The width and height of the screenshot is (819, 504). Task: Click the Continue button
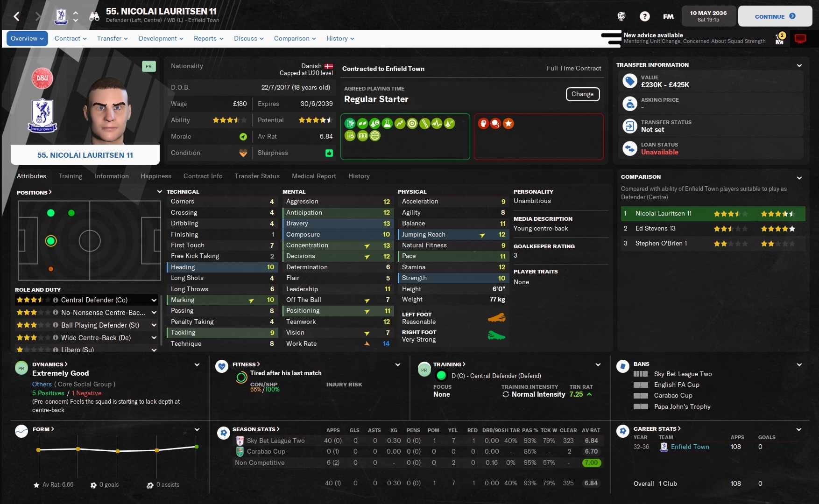click(x=775, y=16)
